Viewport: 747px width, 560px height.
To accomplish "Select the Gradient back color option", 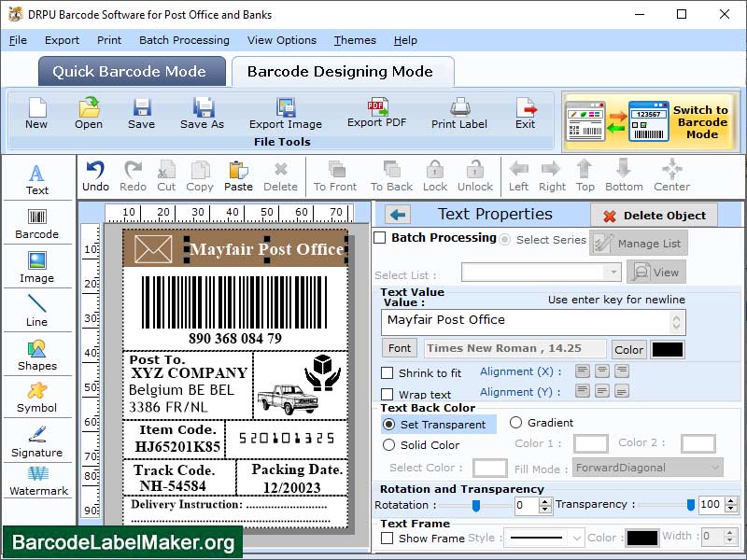I will pyautogui.click(x=517, y=422).
